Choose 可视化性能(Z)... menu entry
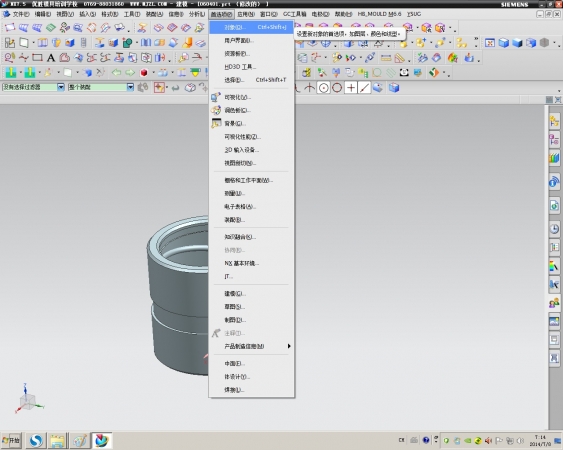The width and height of the screenshot is (563, 450). click(x=251, y=136)
